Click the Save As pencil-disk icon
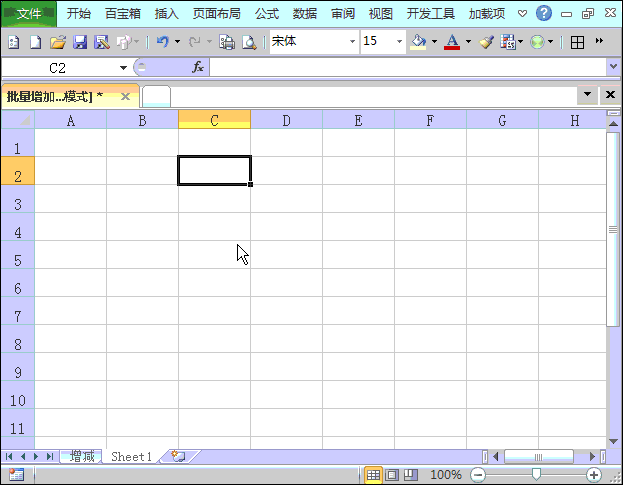 point(102,42)
